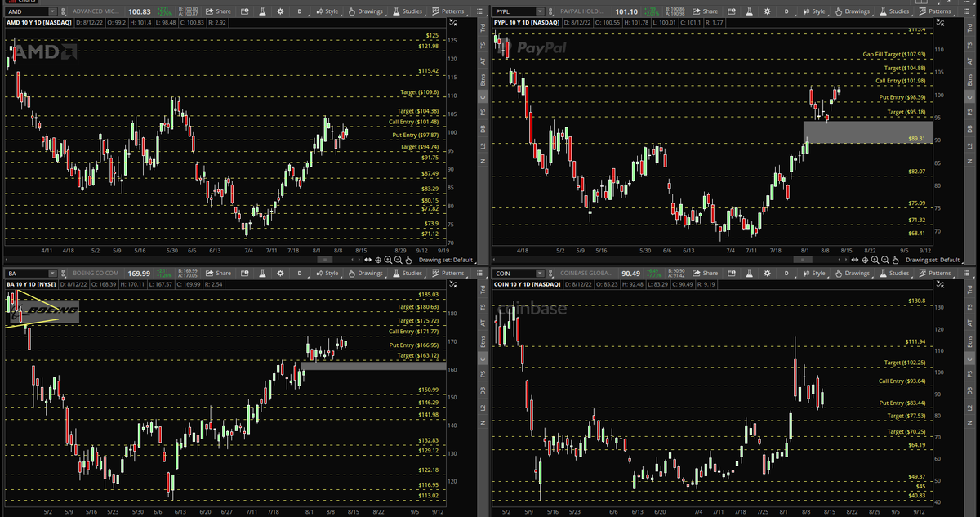Viewport: 980px width, 517px height.
Task: Zoom in on the AMD chart
Action: [x=388, y=260]
